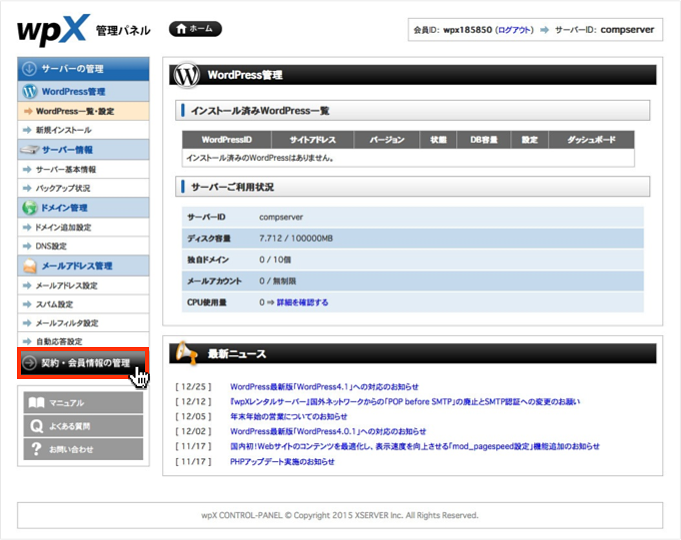
Task: Click the ログアウト logout link
Action: (x=514, y=30)
